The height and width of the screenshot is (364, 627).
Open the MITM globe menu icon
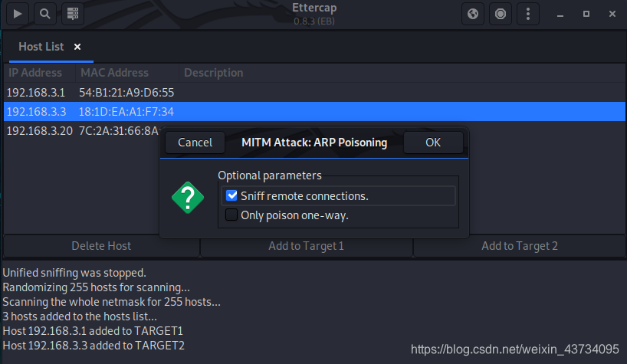click(x=474, y=13)
